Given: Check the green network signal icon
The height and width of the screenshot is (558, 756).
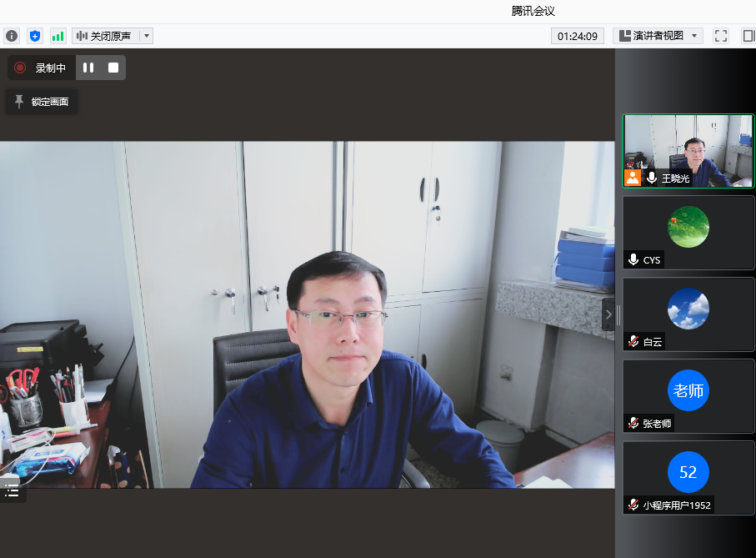Looking at the screenshot, I should pyautogui.click(x=58, y=36).
